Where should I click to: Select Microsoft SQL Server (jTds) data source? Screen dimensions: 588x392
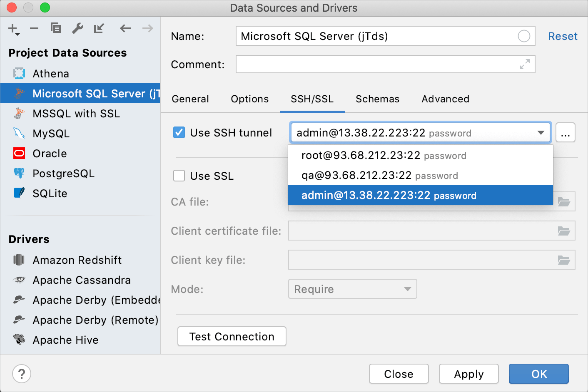(80, 94)
